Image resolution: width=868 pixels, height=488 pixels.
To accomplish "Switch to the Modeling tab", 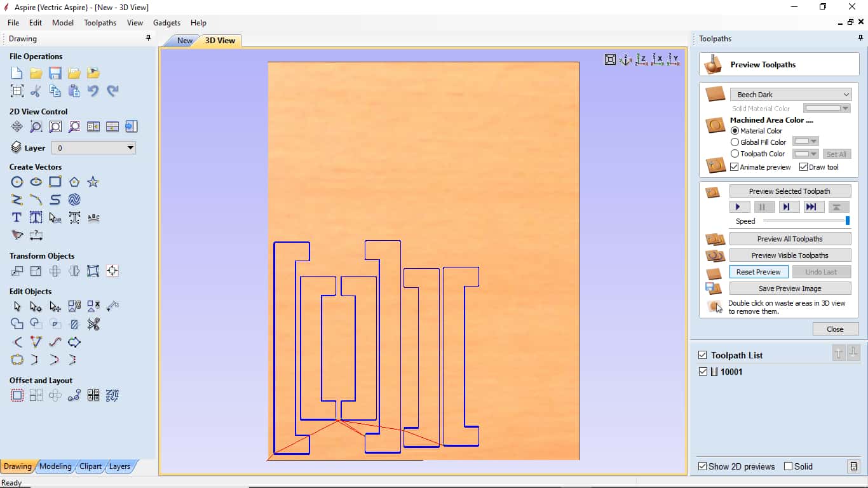I will pos(55,466).
